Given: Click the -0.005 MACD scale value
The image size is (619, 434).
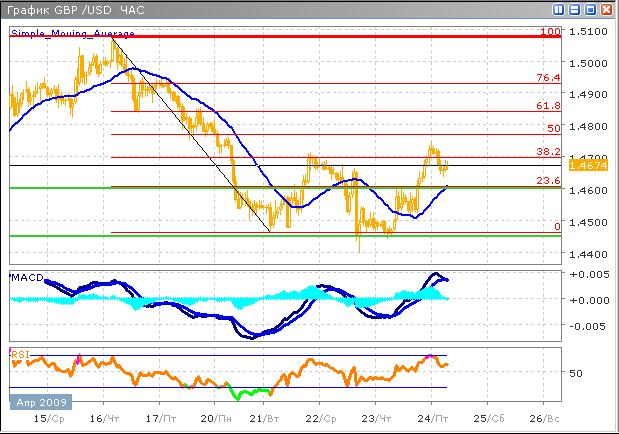Looking at the screenshot, I should click(589, 326).
